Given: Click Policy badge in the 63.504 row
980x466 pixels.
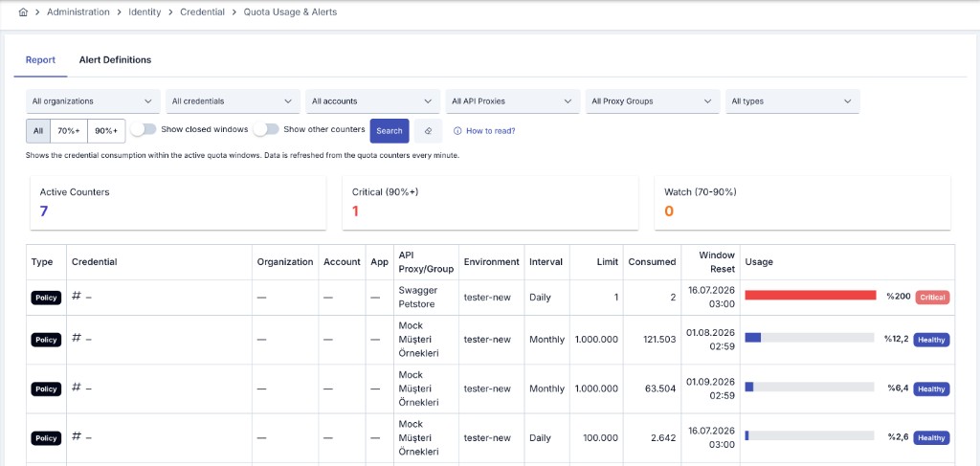Looking at the screenshot, I should 46,389.
